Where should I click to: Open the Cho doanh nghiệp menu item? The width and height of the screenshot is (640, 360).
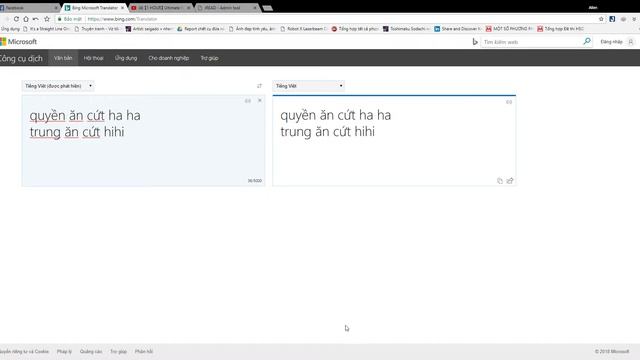coord(169,58)
